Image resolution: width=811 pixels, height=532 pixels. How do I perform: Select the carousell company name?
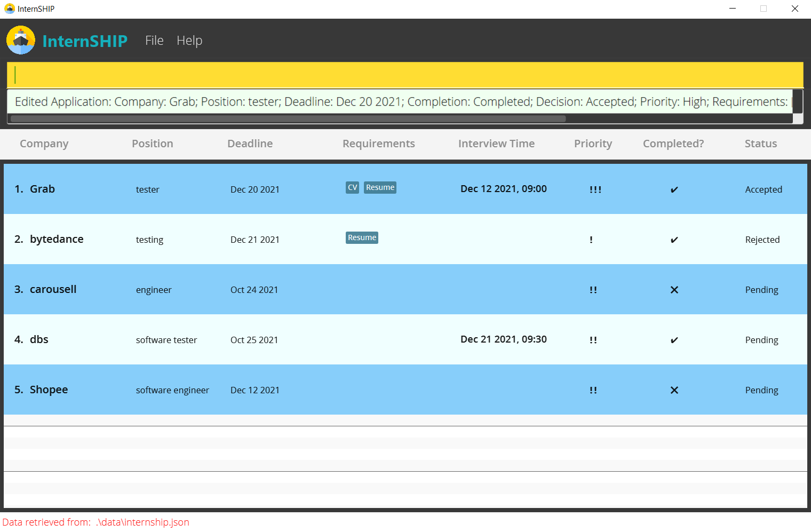click(53, 289)
